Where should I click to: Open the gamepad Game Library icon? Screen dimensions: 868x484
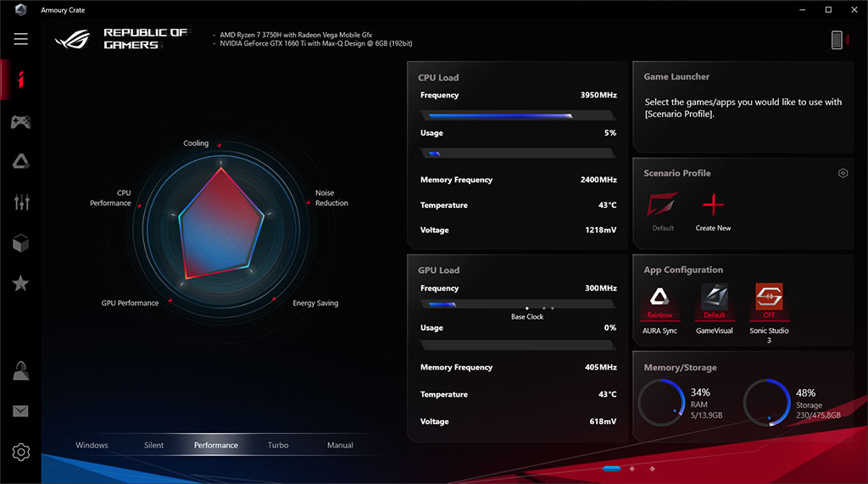21,121
